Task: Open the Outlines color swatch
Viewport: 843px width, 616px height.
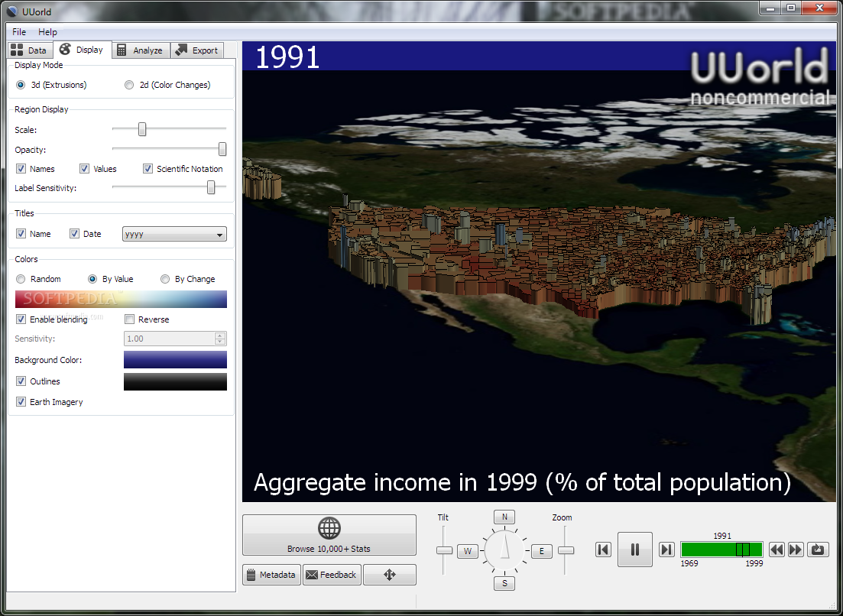Action: [x=175, y=381]
